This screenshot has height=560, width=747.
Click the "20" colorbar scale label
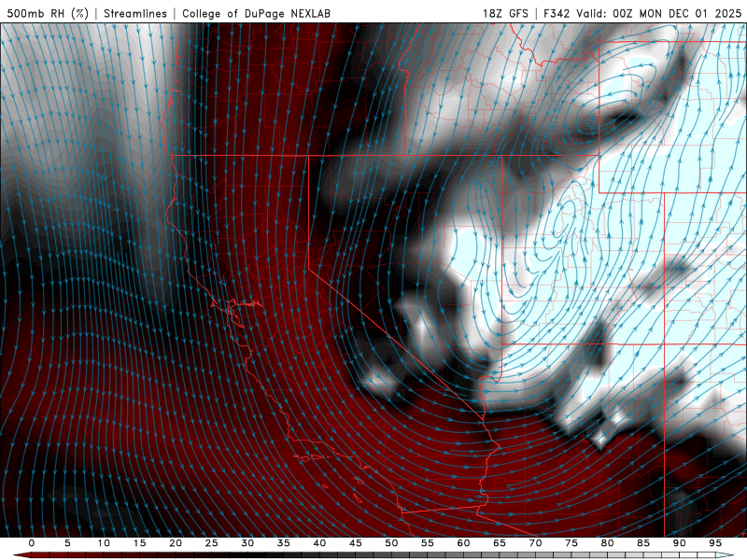176,543
